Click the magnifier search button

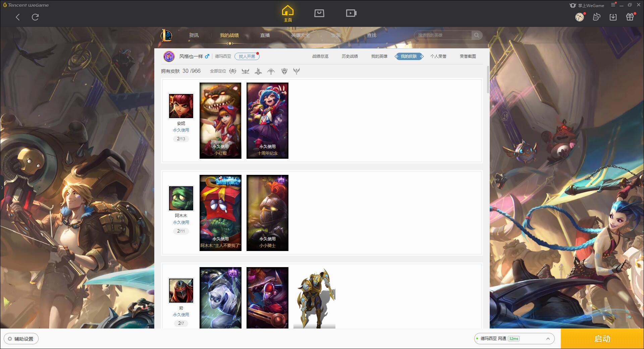coord(477,35)
